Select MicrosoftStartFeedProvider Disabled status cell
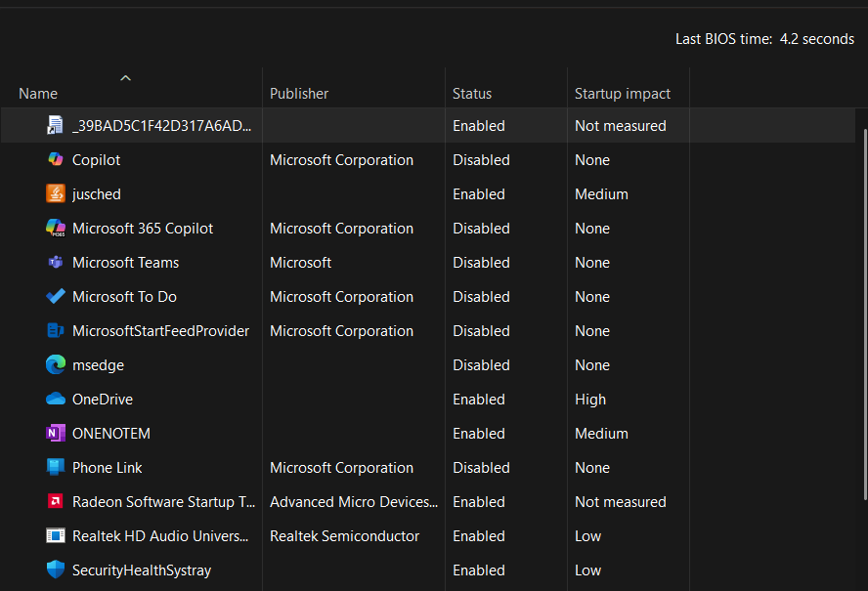Image resolution: width=868 pixels, height=591 pixels. (481, 331)
